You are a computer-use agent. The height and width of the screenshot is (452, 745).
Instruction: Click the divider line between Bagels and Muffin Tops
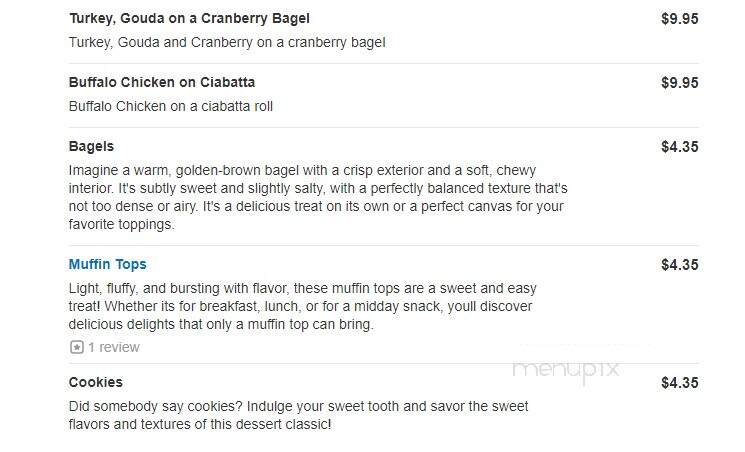tap(384, 246)
